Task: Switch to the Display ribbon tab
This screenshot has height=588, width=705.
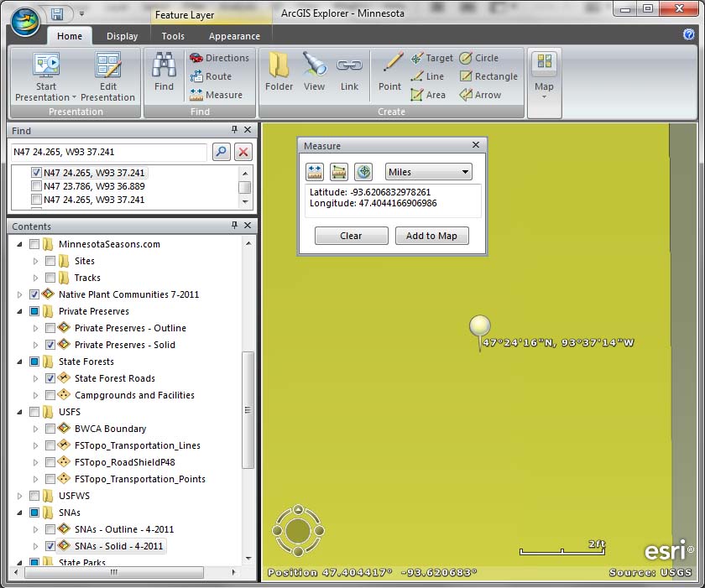Action: (122, 36)
